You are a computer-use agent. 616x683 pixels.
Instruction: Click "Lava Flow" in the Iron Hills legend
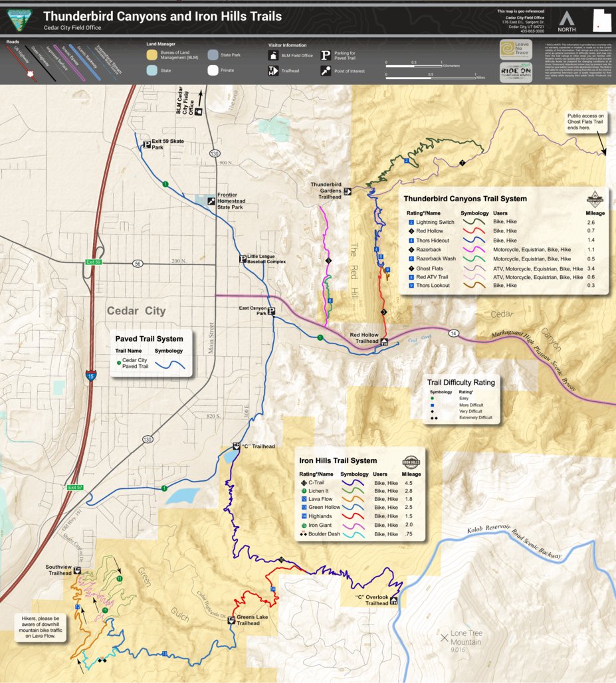pos(320,499)
